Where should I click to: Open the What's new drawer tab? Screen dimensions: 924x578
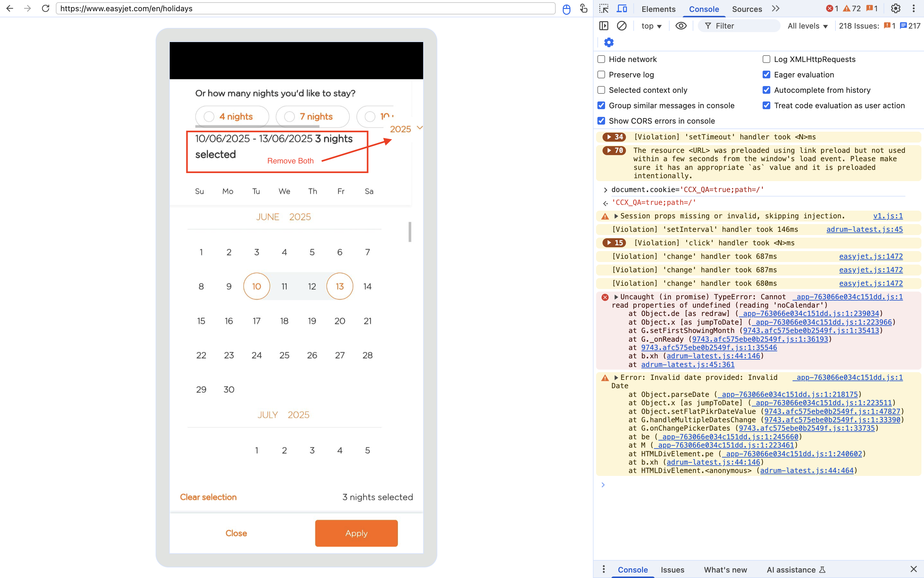pos(725,570)
